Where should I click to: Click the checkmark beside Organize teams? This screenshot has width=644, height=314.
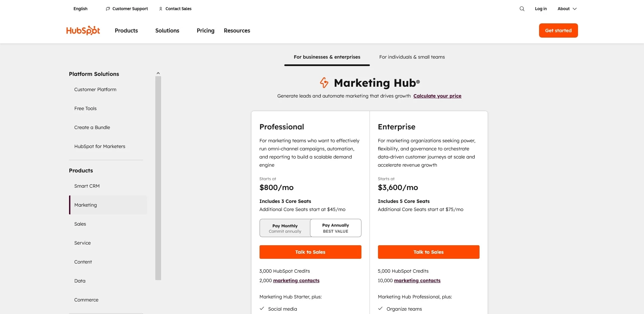(x=381, y=309)
